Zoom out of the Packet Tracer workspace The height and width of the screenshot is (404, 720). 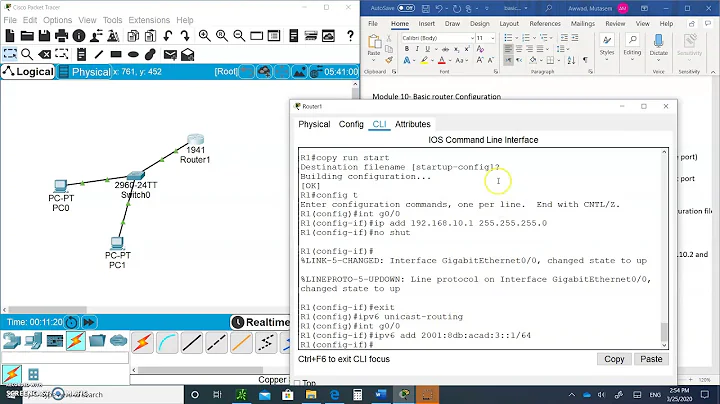coord(239,36)
